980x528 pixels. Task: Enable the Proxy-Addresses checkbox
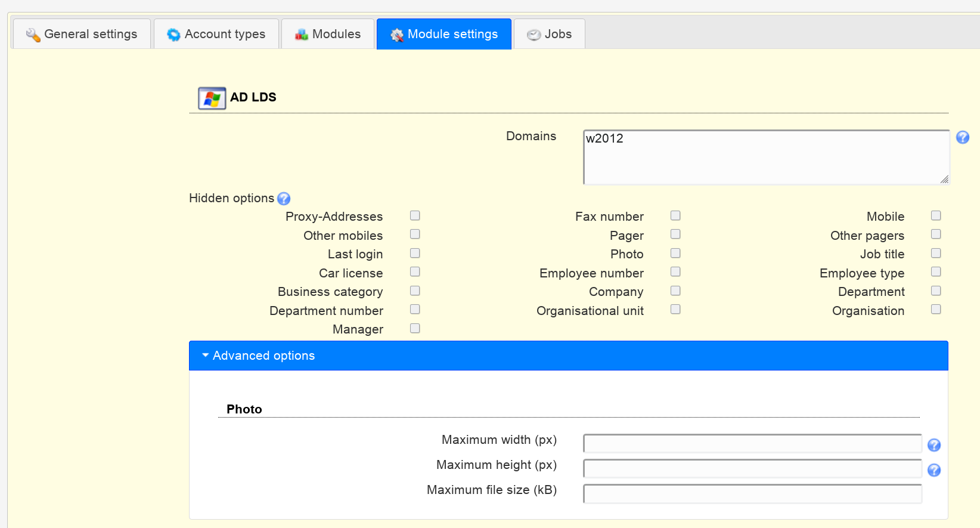tap(415, 215)
